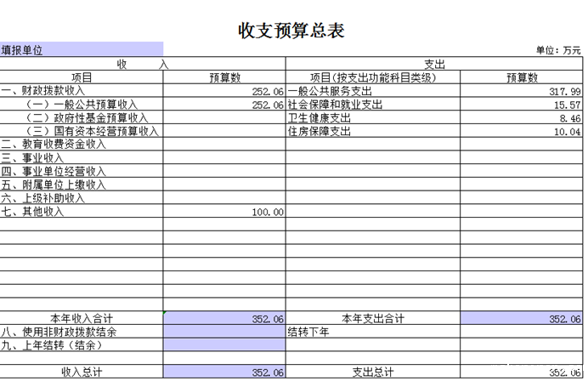Select the title 收支预算总表

[x=291, y=31]
